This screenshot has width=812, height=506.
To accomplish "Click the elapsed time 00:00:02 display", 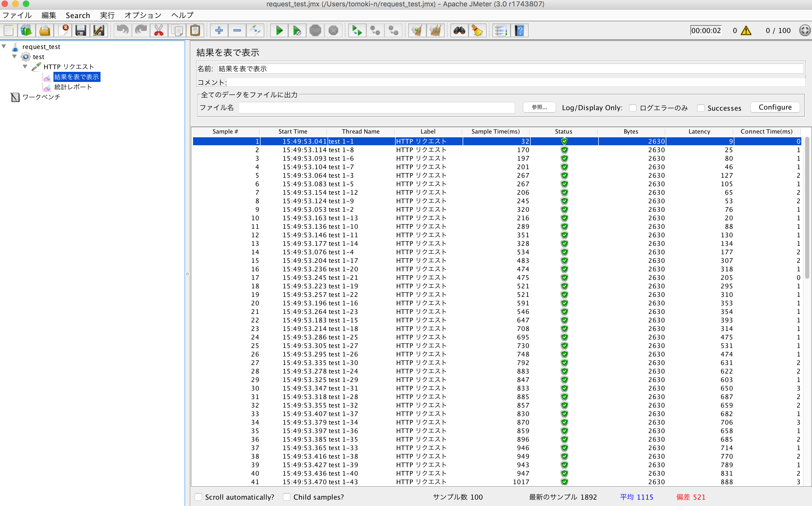I will click(x=706, y=30).
